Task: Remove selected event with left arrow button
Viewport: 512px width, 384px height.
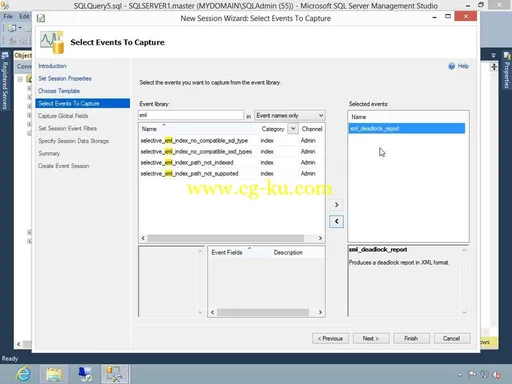Action: (336, 221)
